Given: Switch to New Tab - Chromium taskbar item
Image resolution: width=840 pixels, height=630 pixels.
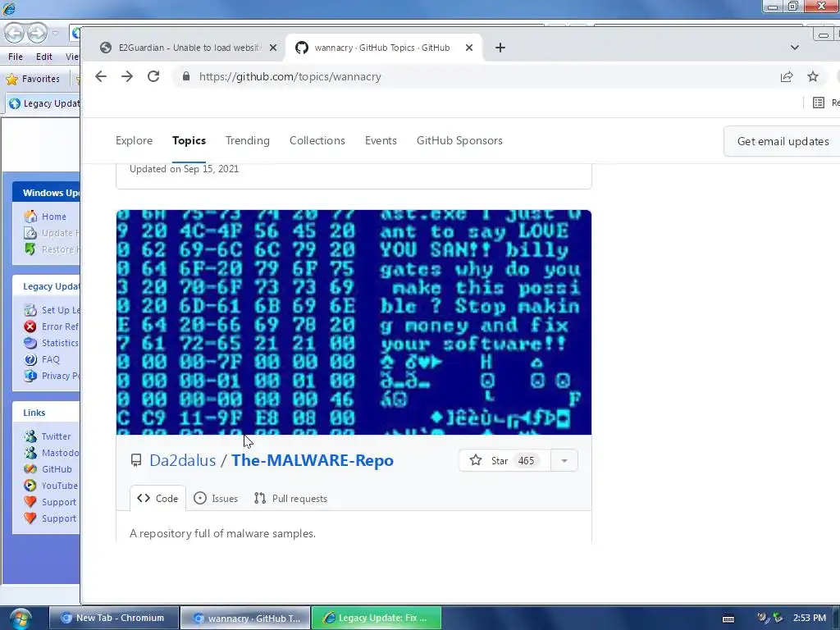Looking at the screenshot, I should (x=114, y=618).
